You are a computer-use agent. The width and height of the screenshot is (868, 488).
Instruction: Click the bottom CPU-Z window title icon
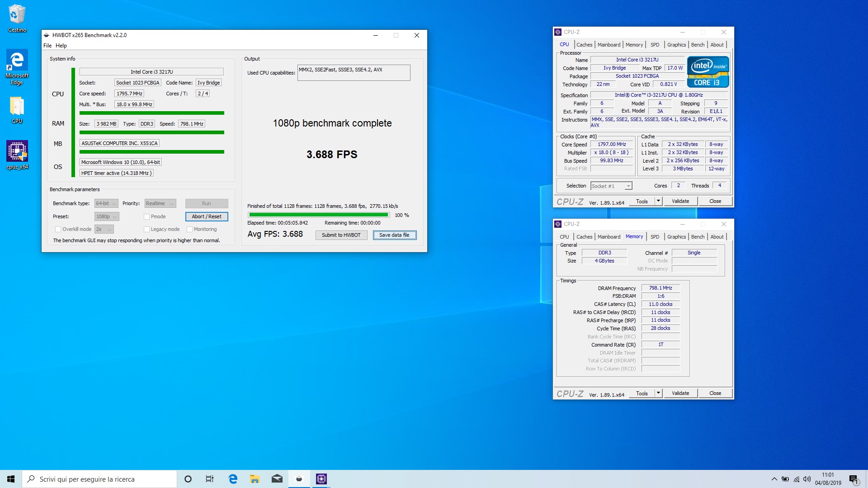(558, 224)
